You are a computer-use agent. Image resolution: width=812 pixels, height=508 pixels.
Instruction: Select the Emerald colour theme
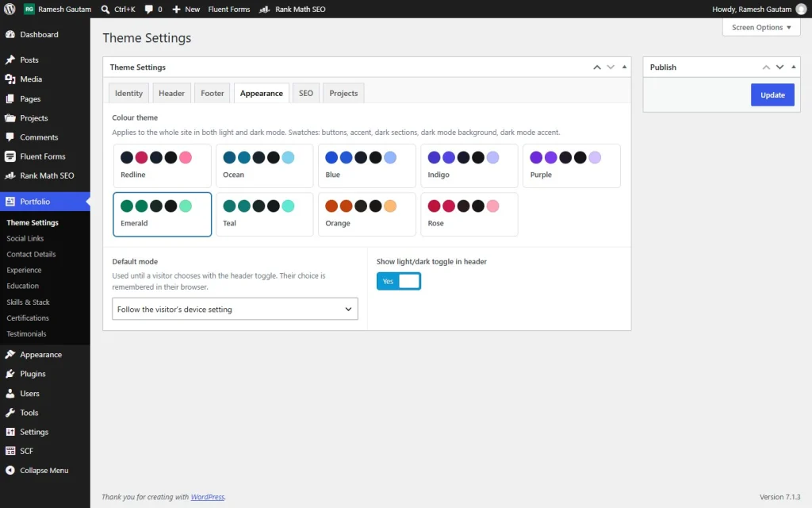[x=162, y=214]
